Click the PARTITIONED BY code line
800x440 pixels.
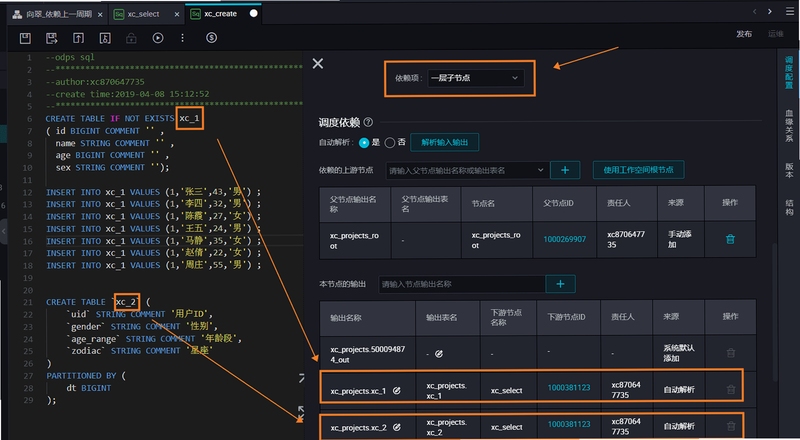(x=86, y=376)
